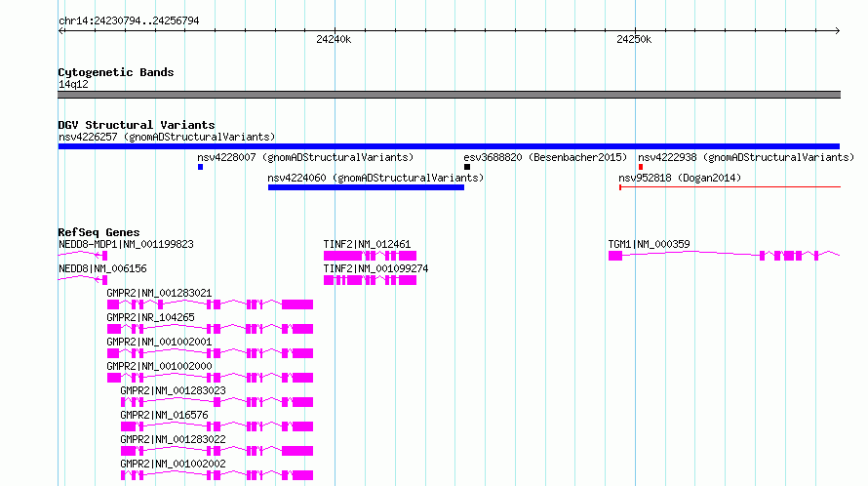Click the nsv4226257 variant label
The height and width of the screenshot is (486, 868).
167,137
